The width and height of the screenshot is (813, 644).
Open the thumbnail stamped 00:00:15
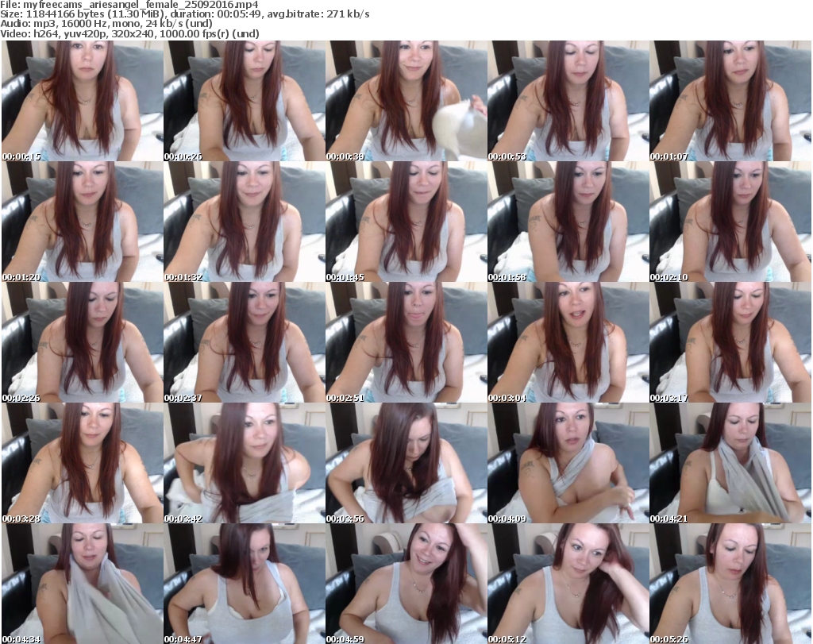tap(83, 101)
